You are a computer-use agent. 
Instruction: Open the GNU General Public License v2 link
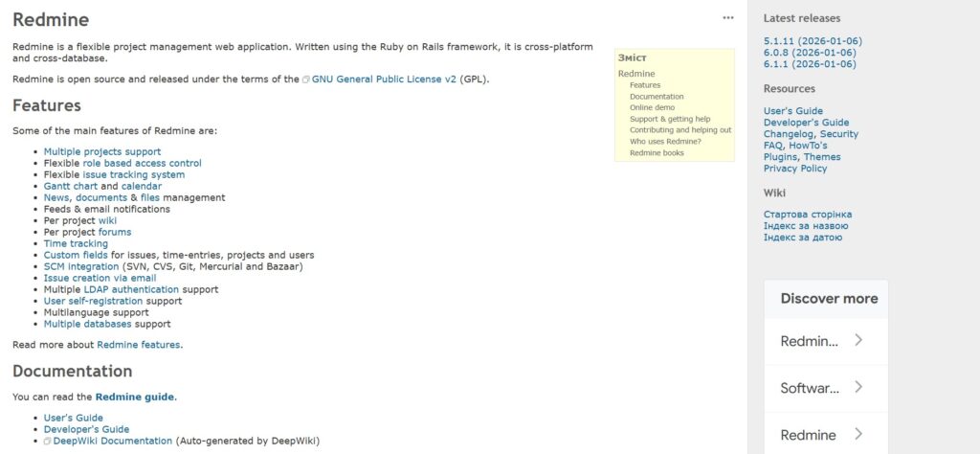[x=384, y=79]
